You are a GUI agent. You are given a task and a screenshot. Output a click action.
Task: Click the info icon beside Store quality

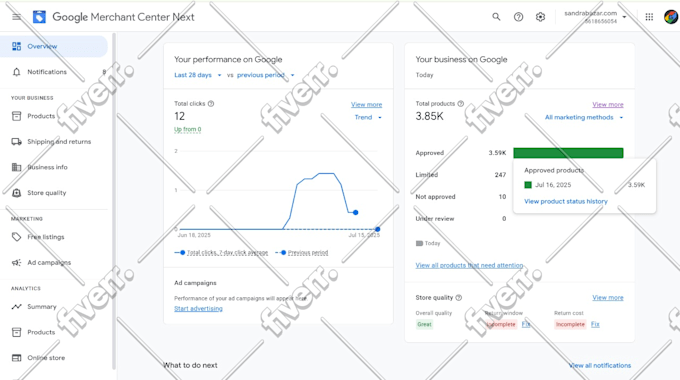459,298
